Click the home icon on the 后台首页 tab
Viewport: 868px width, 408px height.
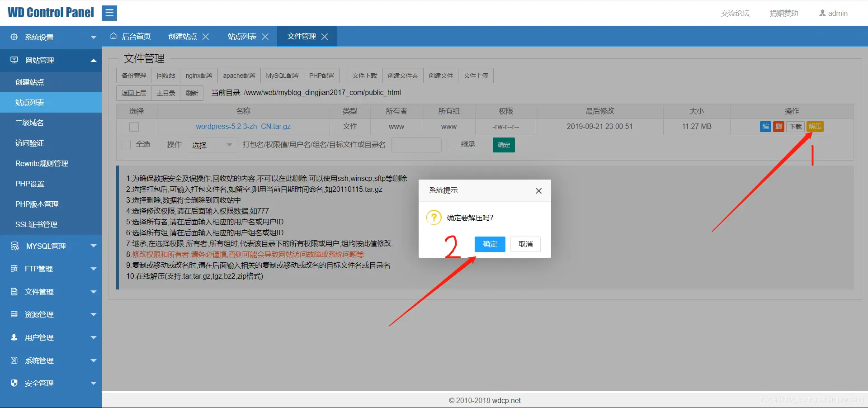pos(113,36)
